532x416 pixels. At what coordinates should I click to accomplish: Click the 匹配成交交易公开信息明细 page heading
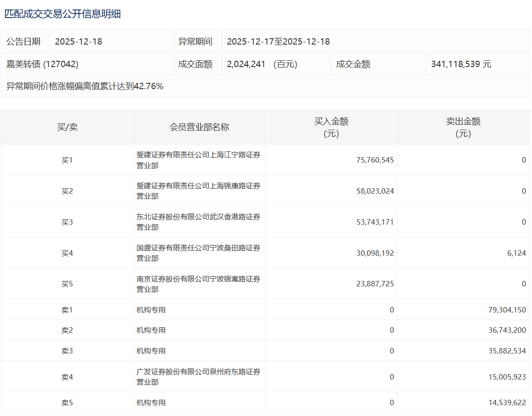pos(63,14)
